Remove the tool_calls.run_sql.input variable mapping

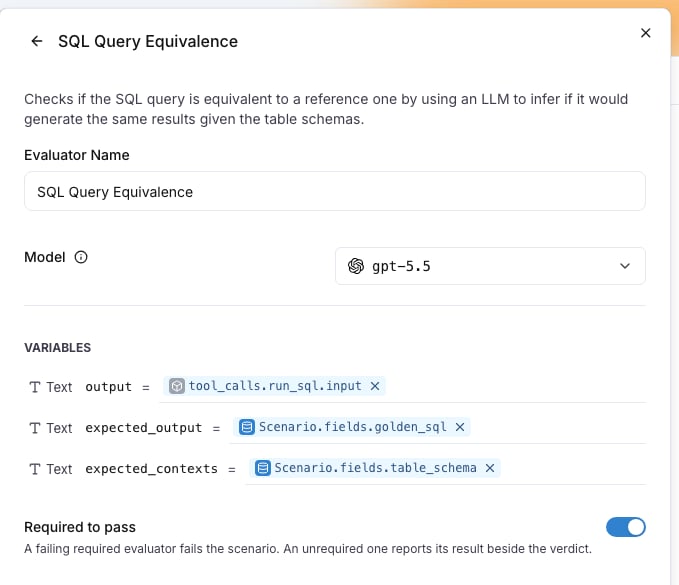(x=375, y=386)
